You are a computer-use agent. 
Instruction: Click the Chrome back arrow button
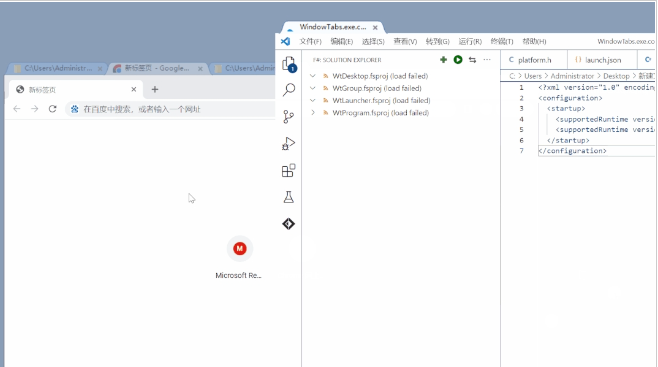pos(17,109)
